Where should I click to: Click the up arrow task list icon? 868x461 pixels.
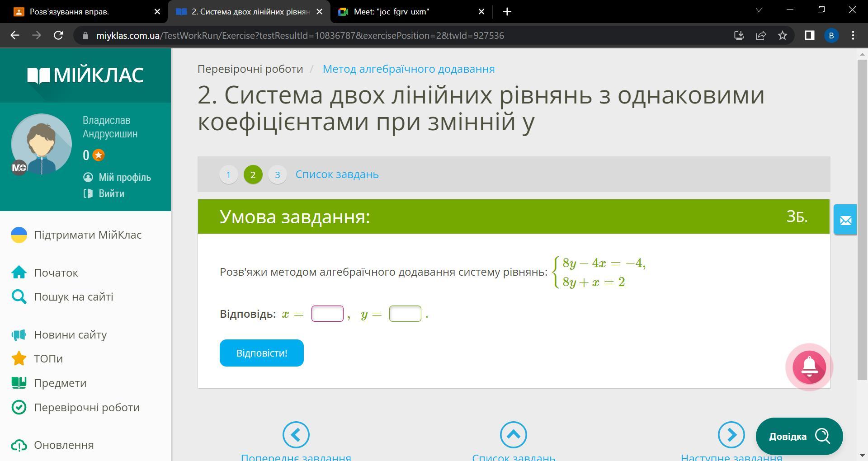click(514, 435)
